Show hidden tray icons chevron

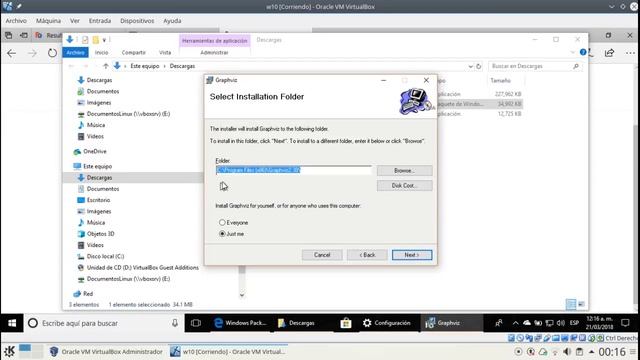pos(516,323)
